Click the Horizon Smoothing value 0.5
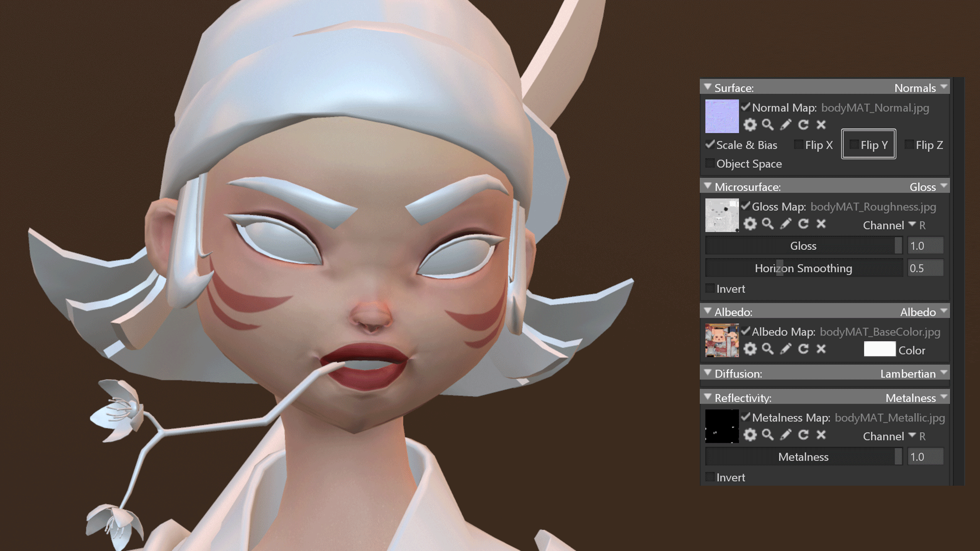 click(x=925, y=268)
